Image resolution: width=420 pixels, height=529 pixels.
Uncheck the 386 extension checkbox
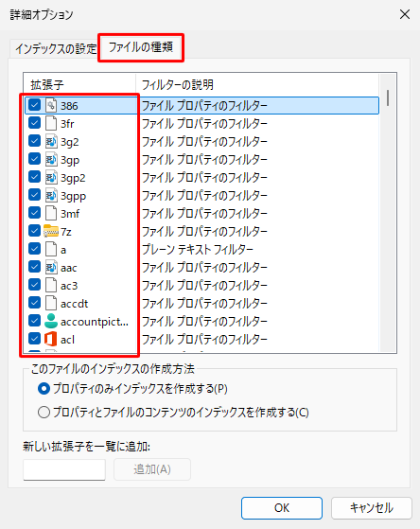(x=34, y=105)
